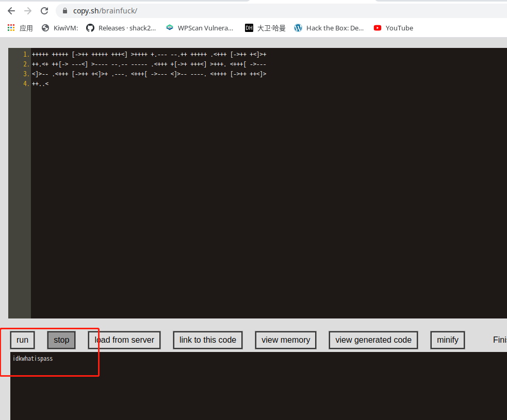This screenshot has width=507, height=420.
Task: Click the GitHub icon in bookmarks bar
Action: tap(90, 28)
